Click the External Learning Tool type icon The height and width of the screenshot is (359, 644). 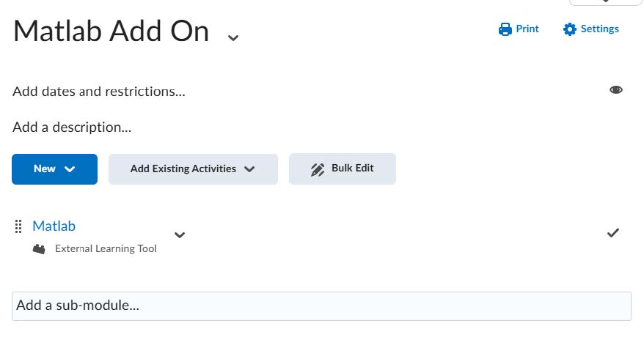point(39,249)
